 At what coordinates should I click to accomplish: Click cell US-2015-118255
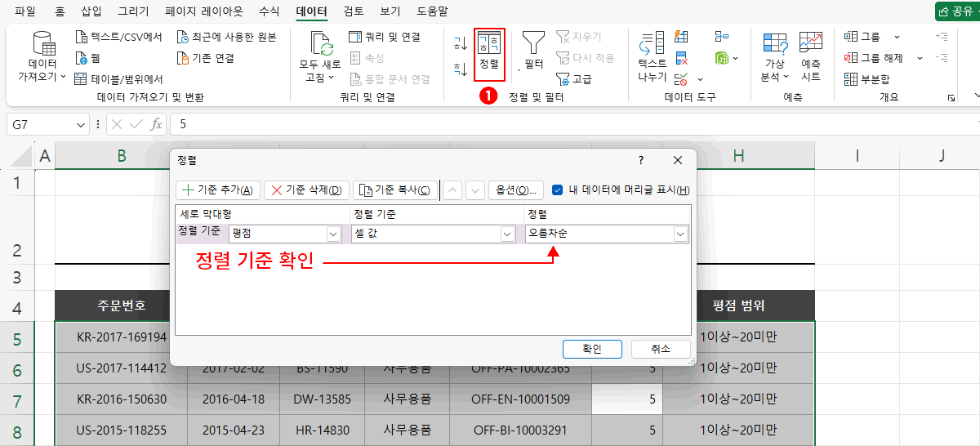point(121,430)
